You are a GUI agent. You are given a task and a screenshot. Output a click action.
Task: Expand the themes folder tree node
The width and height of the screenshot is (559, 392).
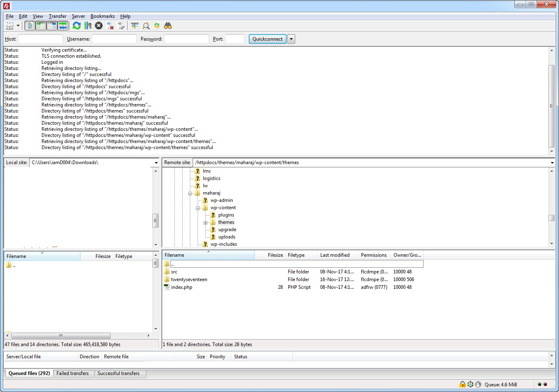point(205,223)
